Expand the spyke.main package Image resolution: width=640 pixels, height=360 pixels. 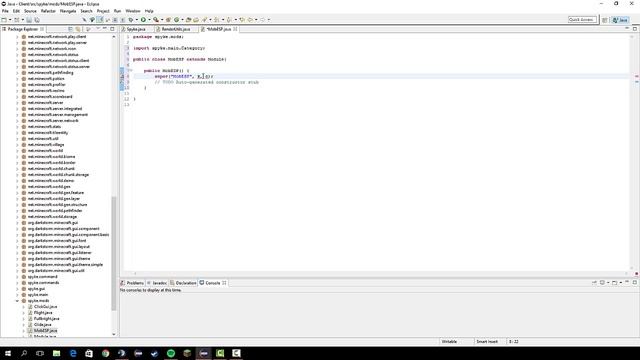[17, 295]
